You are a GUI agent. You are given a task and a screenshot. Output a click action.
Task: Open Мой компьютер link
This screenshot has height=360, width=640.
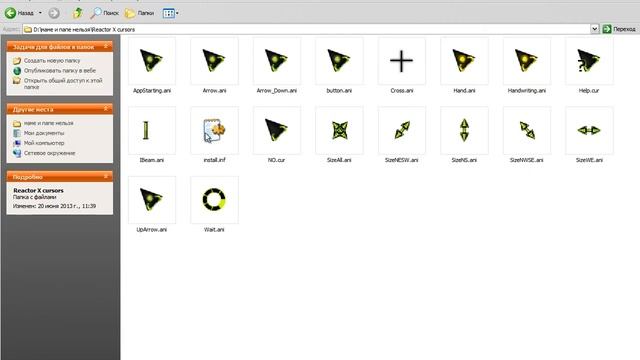[x=44, y=143]
